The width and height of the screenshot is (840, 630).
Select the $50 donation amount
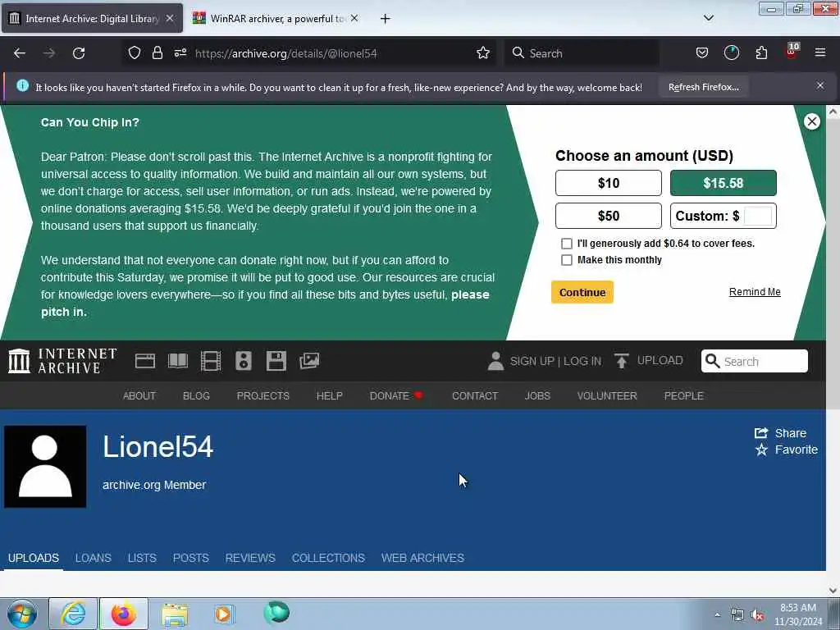click(x=609, y=216)
